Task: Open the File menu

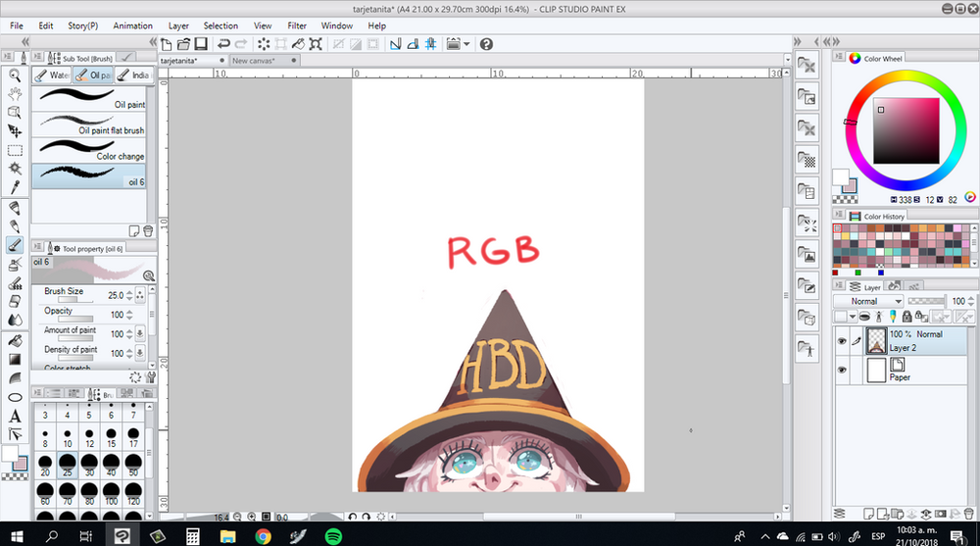Action: [x=17, y=25]
